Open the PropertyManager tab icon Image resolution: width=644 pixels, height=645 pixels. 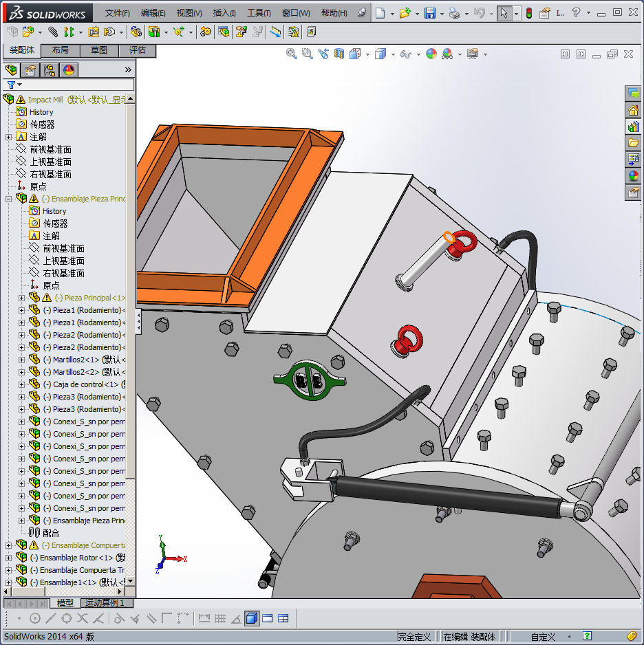[30, 70]
